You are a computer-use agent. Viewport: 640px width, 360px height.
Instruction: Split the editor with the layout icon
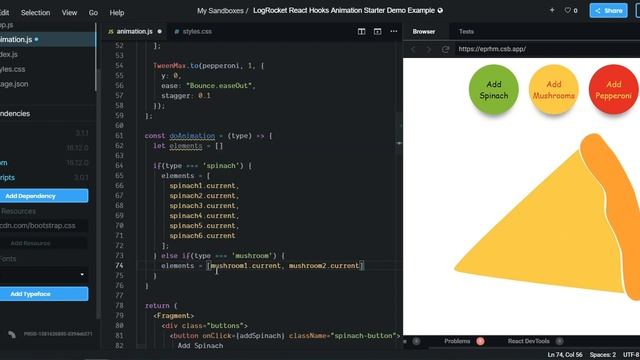coord(361,31)
